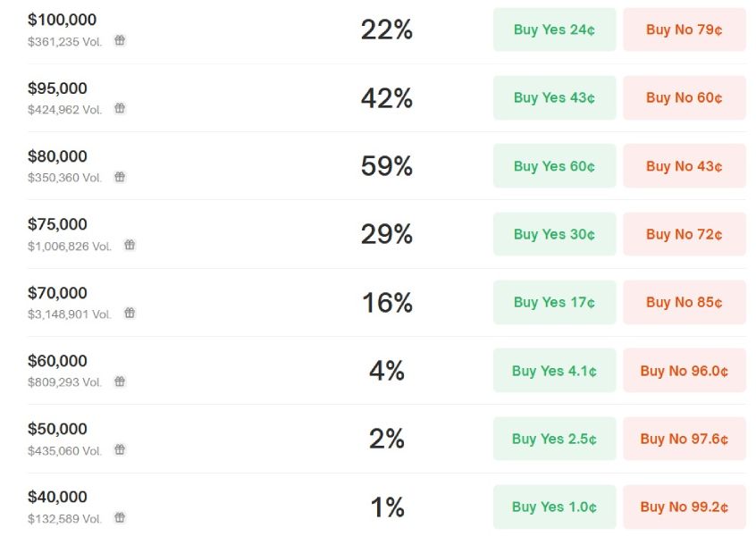This screenshot has height=536, width=756.
Task: Click the gift icon beside $95,000 volume
Action: [x=120, y=109]
